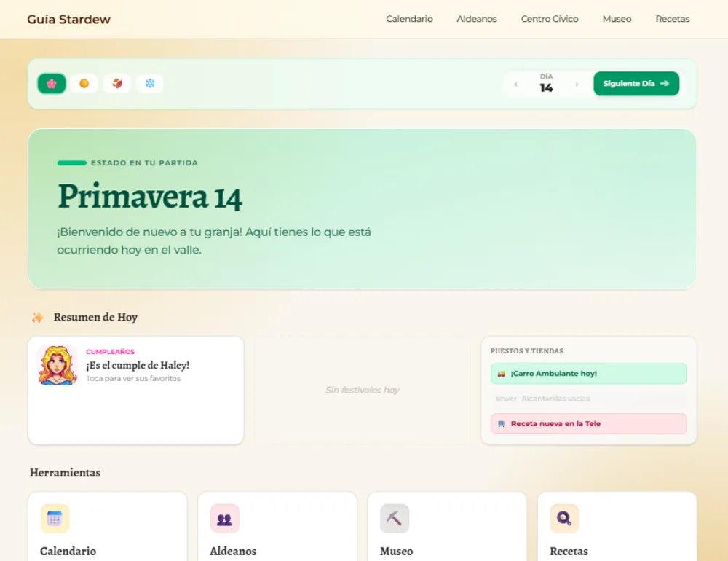Open Aldeanos in the top navigation
Screen dimensions: 728x561
(x=477, y=19)
